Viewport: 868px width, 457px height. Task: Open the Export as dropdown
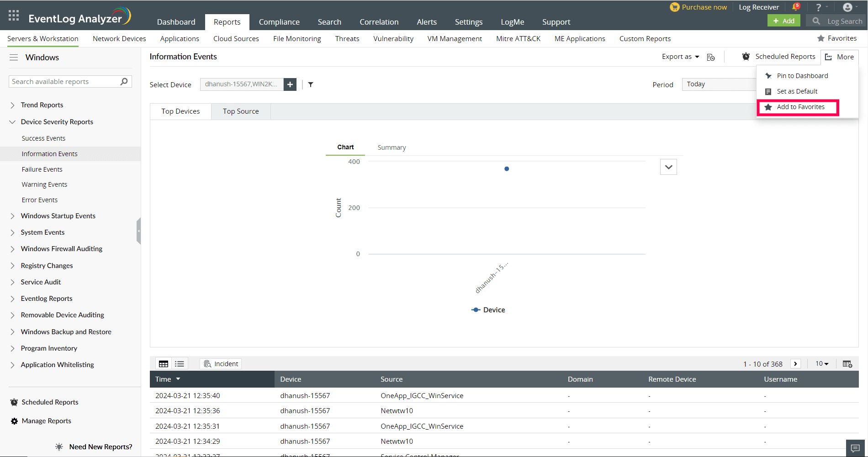[x=680, y=57]
